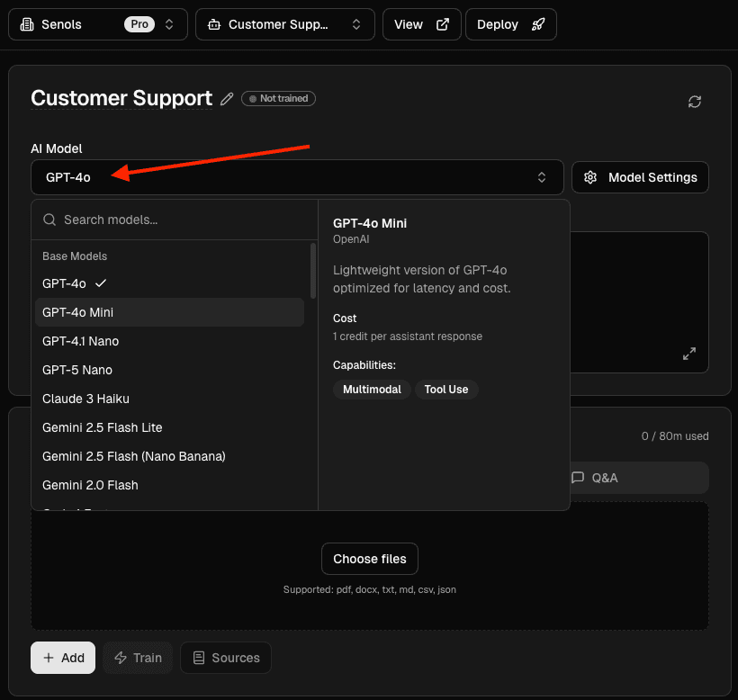Open the Sources panel
This screenshot has width=738, height=700.
click(x=226, y=658)
